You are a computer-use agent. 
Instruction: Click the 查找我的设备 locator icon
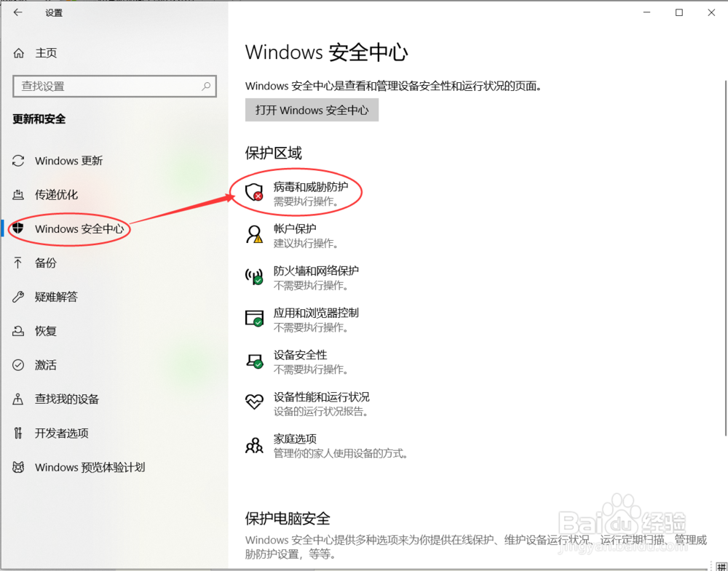(17, 399)
